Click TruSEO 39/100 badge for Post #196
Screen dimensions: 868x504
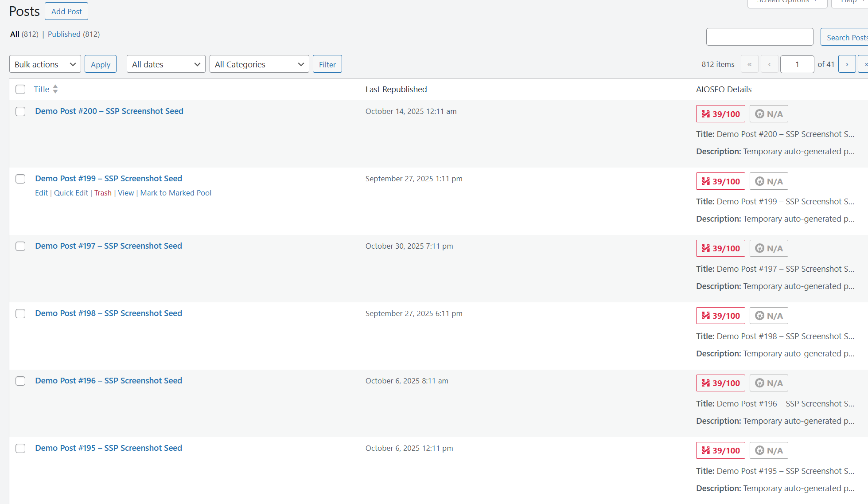click(x=720, y=383)
